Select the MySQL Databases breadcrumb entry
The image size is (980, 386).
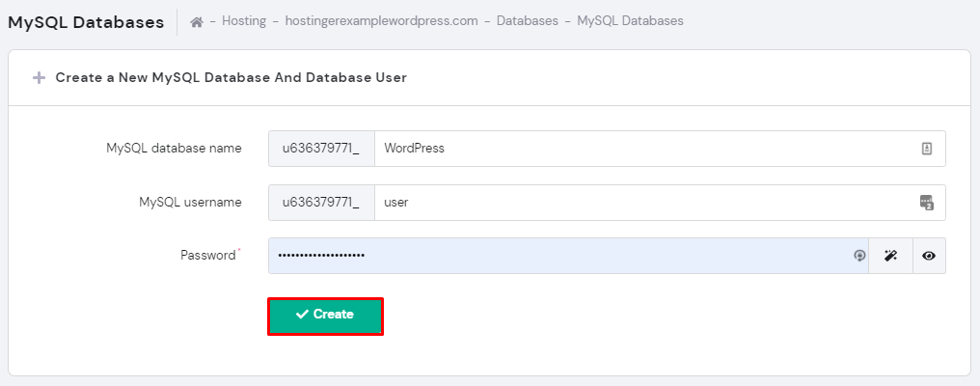(x=630, y=21)
